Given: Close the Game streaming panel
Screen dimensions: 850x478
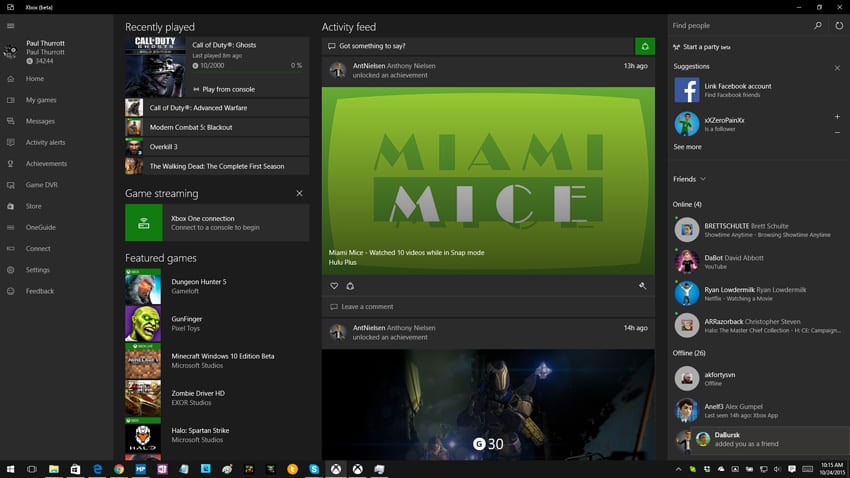Looking at the screenshot, I should click(299, 193).
